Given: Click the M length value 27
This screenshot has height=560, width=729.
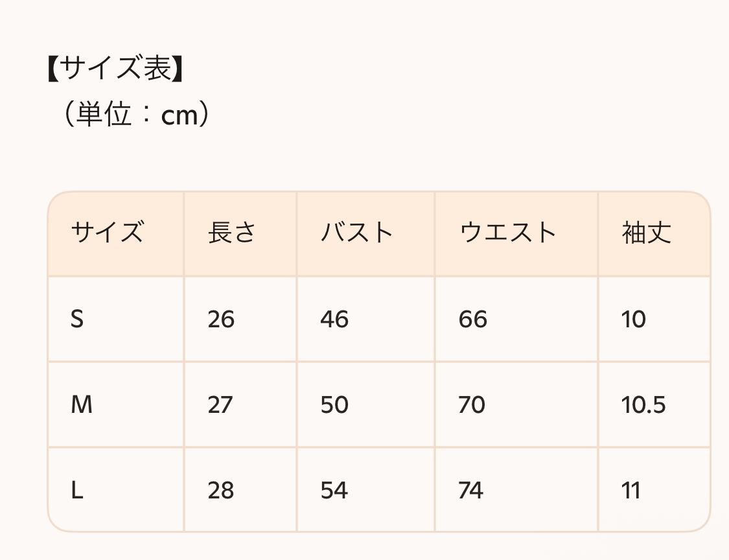Looking at the screenshot, I should [x=220, y=405].
